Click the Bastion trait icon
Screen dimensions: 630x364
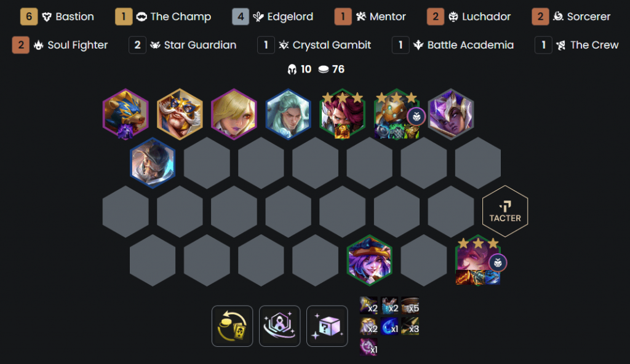(47, 17)
